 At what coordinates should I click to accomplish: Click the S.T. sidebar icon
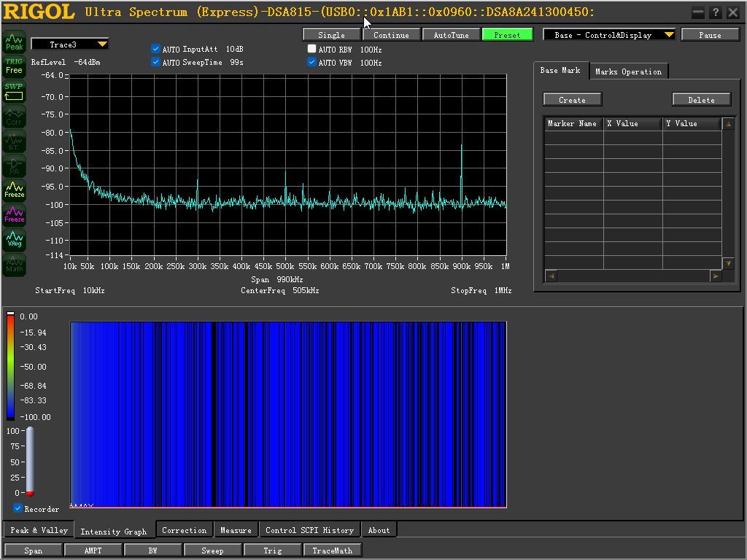[x=15, y=141]
